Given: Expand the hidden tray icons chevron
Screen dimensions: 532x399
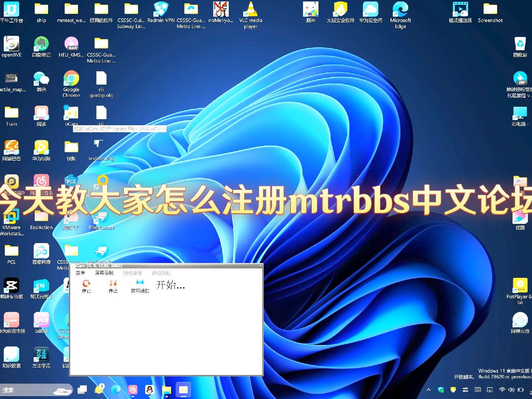Looking at the screenshot, I should pos(429,389).
